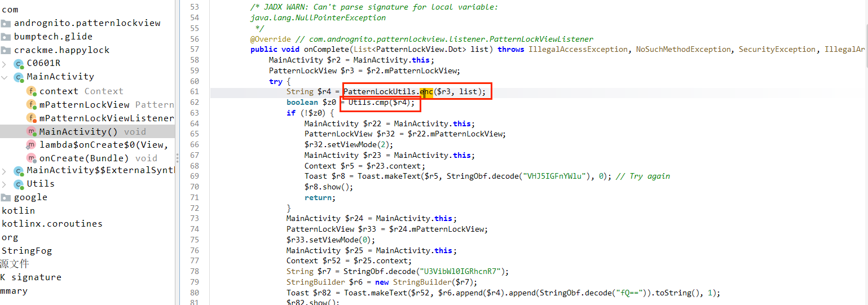This screenshot has width=868, height=305.
Task: Expand the MainActivity$$ExternalSynth class node
Action: click(5, 170)
